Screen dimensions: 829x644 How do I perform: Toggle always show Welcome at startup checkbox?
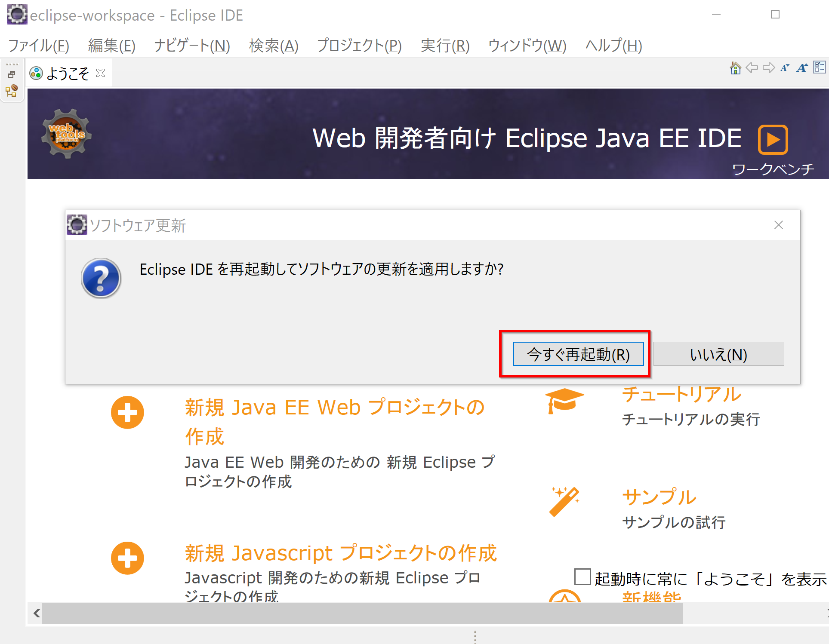tap(582, 577)
